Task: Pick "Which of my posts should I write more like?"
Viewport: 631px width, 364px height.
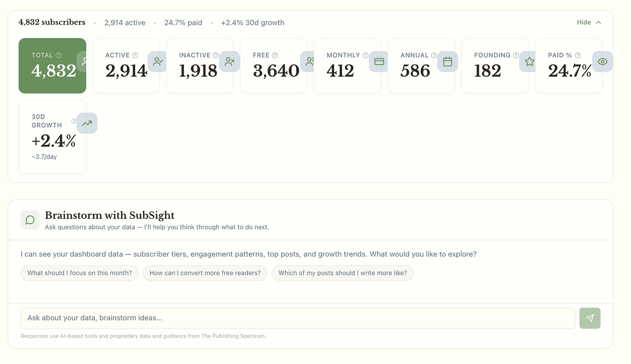Action: click(x=343, y=273)
